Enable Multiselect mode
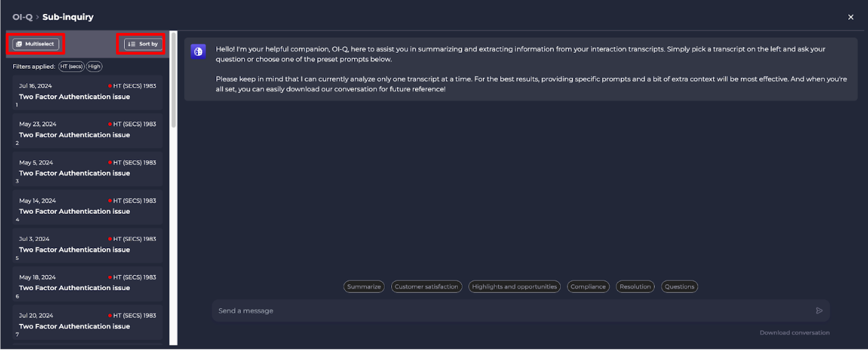The width and height of the screenshot is (868, 351). 36,44
